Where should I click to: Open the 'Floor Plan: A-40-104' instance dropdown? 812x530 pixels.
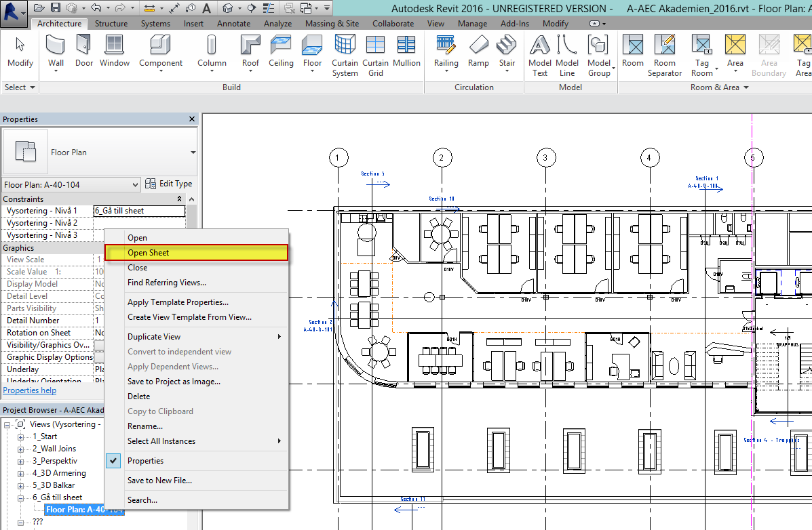(x=71, y=184)
